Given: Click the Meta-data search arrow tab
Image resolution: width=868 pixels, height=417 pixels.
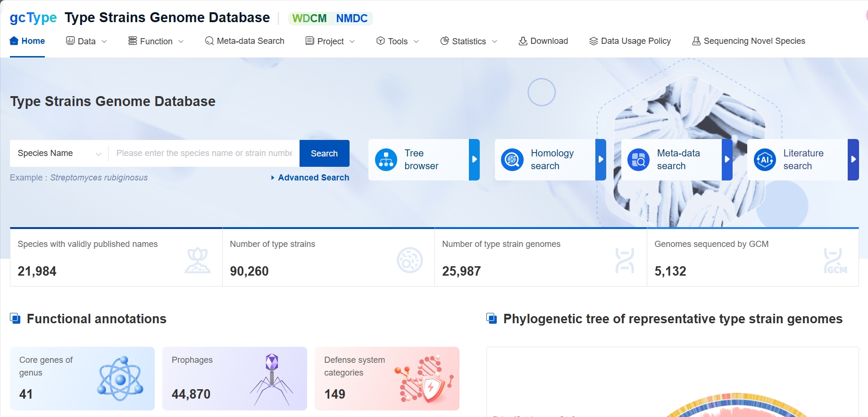Looking at the screenshot, I should click(x=727, y=160).
